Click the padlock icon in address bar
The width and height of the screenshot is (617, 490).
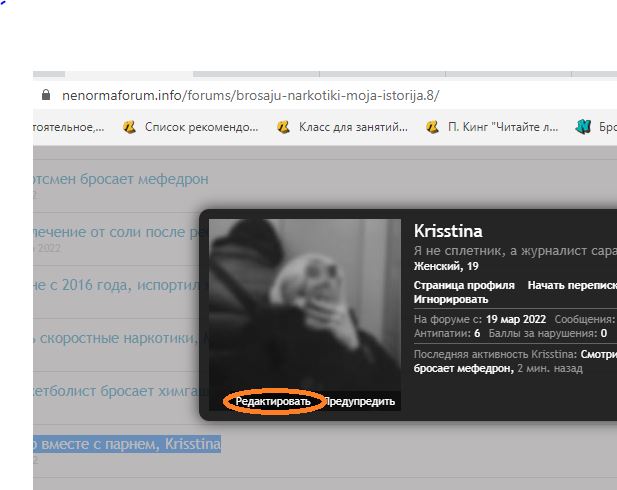coord(44,96)
